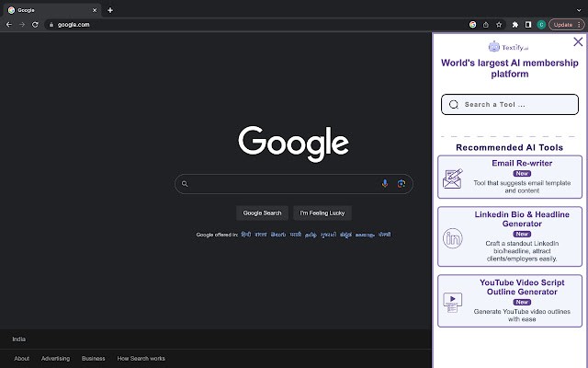Open the Chrome profile avatar
Viewport: 588px width, 368px height.
(x=541, y=25)
